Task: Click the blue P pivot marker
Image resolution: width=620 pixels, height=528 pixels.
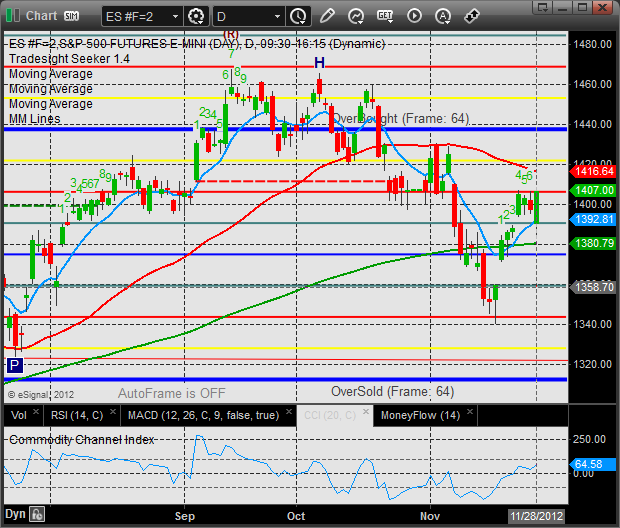Action: [15, 365]
